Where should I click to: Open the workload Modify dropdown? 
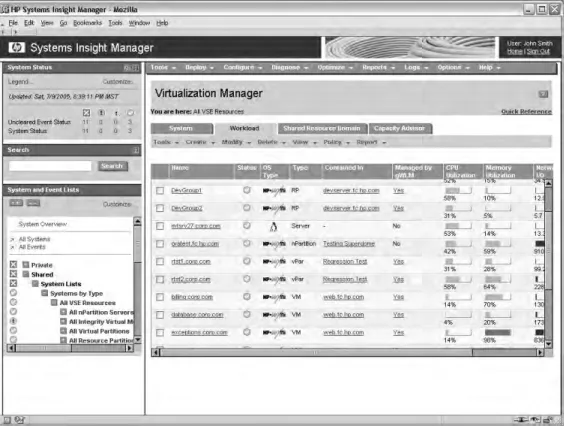coord(236,142)
